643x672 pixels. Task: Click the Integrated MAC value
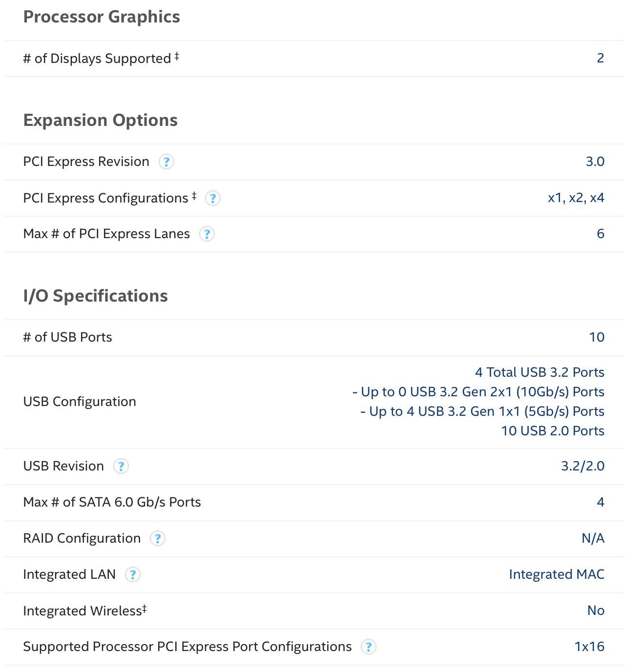point(557,574)
